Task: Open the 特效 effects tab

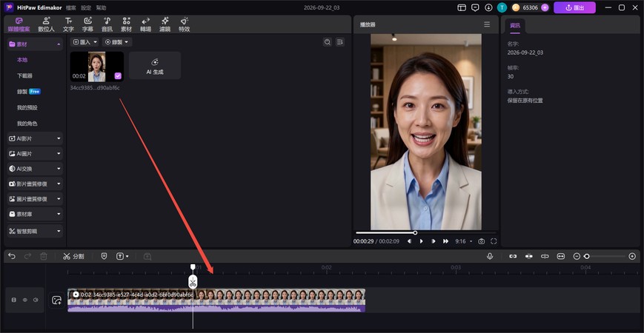Action: (x=184, y=24)
